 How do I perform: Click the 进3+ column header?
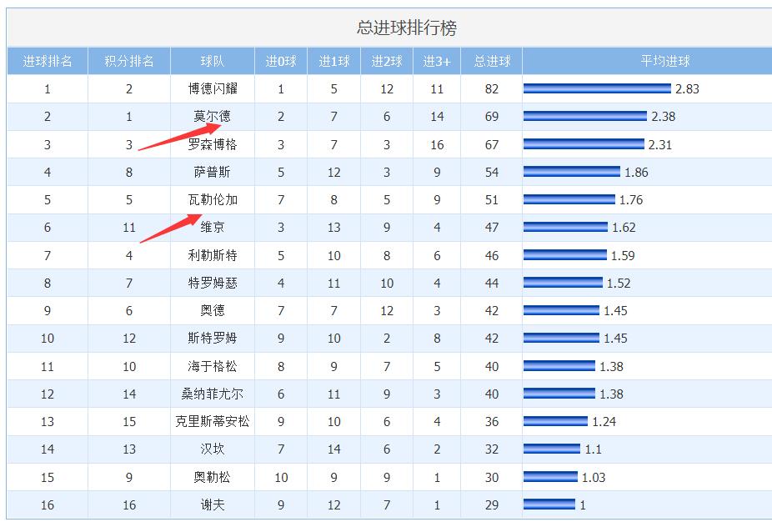tap(437, 60)
